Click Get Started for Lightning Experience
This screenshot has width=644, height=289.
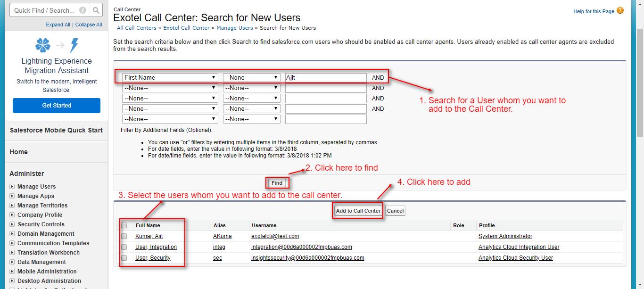(x=57, y=106)
